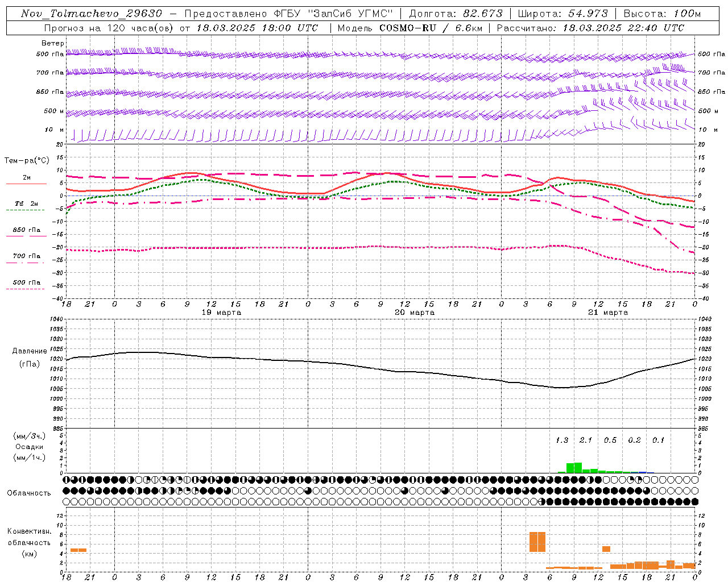This screenshot has width=728, height=582.
Task: Click the '20 марта' date label
Action: click(x=415, y=313)
